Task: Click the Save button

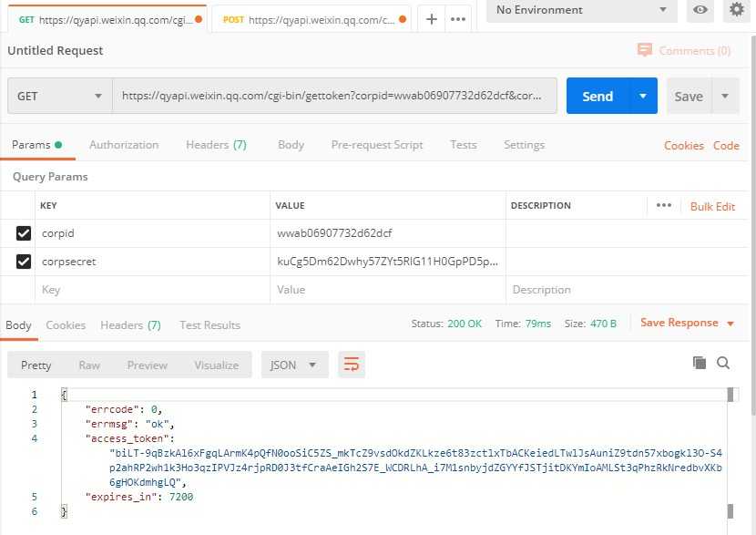Action: click(689, 96)
